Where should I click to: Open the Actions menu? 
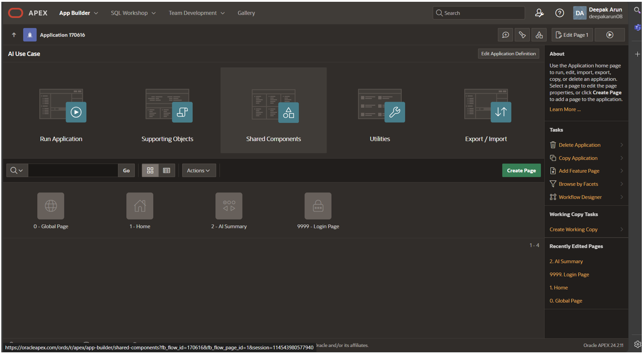click(199, 170)
